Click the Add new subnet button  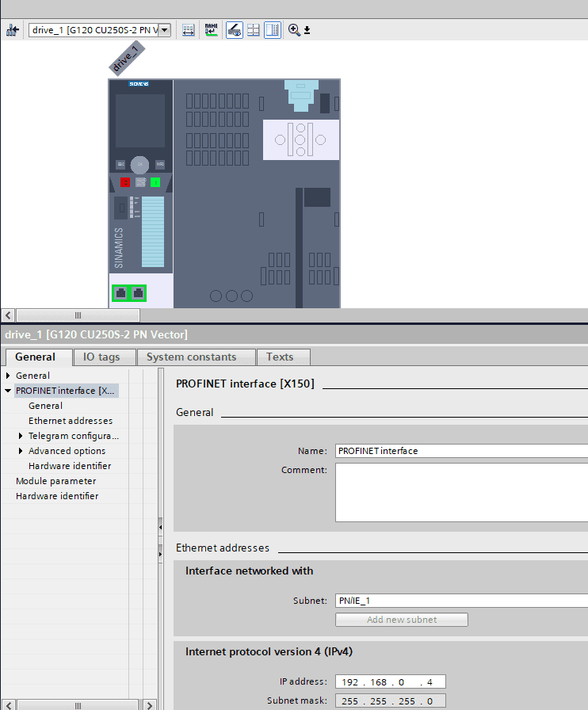(x=401, y=620)
